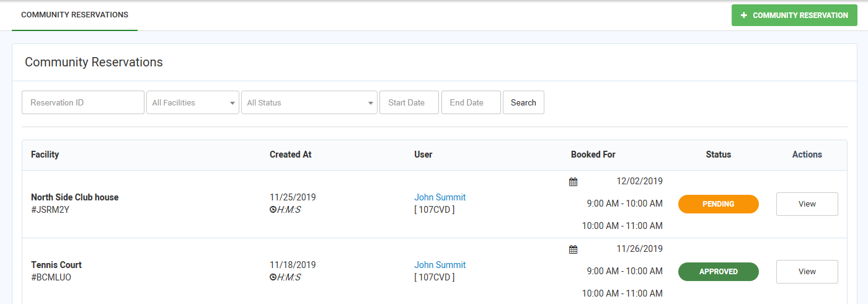
Task: Click the calendar icon beside 12/02/2019
Action: click(573, 182)
